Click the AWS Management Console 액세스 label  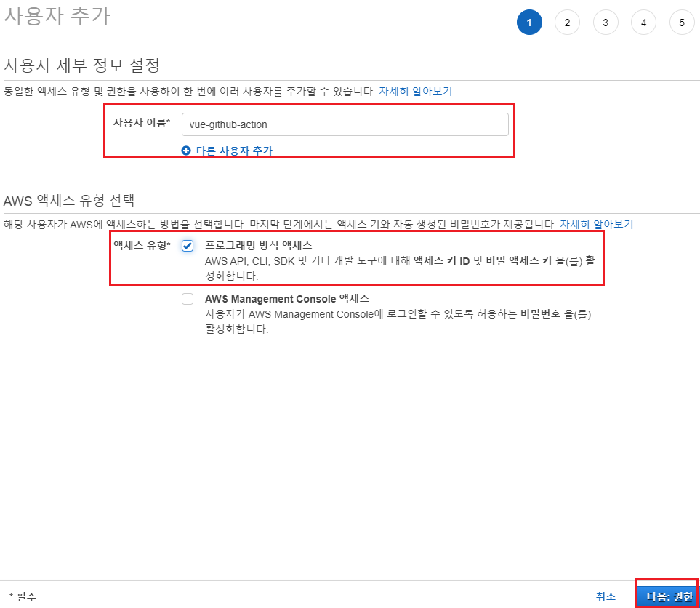287,299
